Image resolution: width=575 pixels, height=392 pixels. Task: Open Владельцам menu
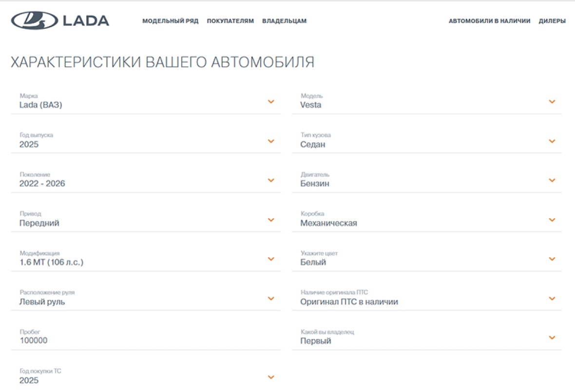tap(284, 21)
